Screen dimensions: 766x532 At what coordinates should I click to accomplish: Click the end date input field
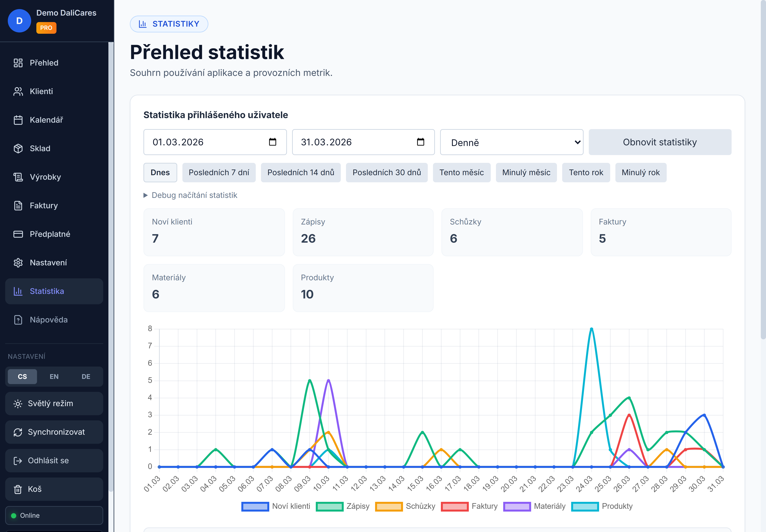tap(347, 142)
